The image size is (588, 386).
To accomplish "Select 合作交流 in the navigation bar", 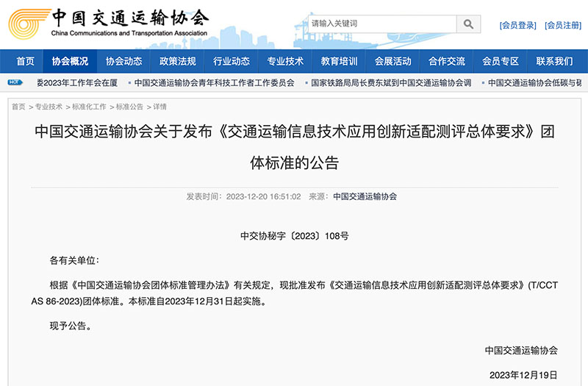I will pos(446,61).
